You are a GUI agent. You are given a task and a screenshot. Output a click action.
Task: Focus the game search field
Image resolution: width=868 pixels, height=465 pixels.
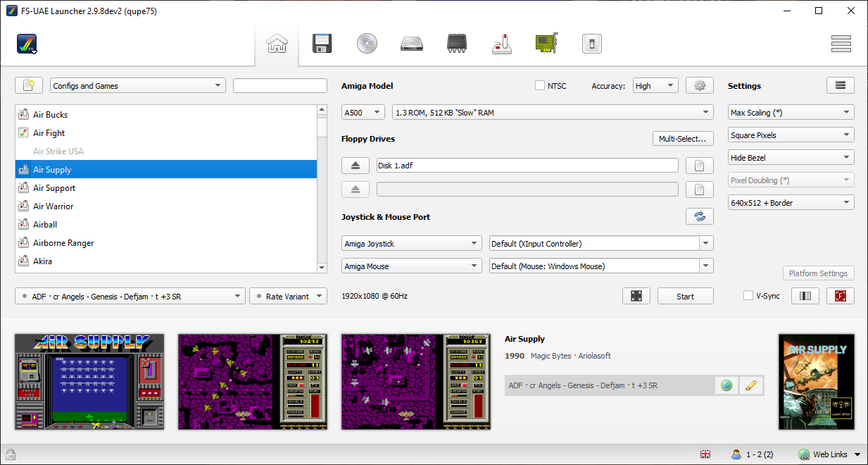[280, 86]
